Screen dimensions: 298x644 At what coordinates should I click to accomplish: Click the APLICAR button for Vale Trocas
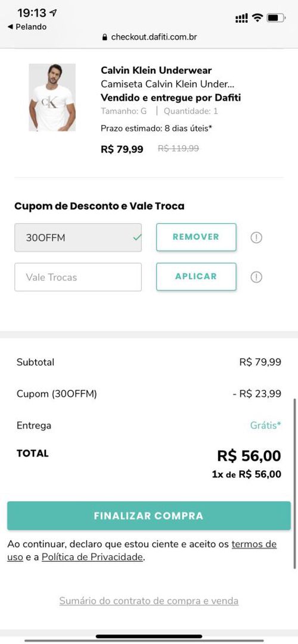[196, 276]
